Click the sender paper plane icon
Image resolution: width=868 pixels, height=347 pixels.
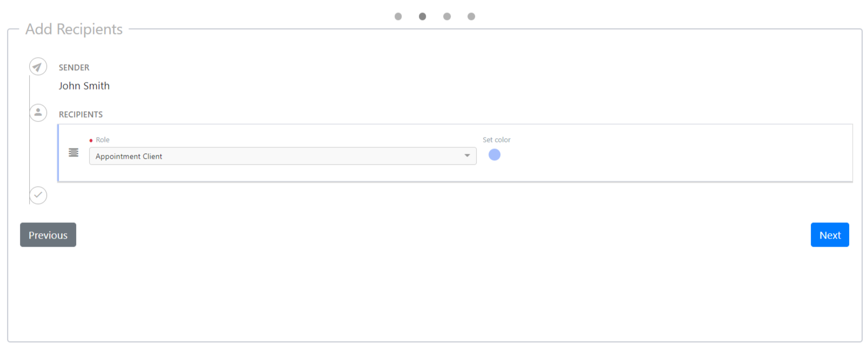coord(38,67)
